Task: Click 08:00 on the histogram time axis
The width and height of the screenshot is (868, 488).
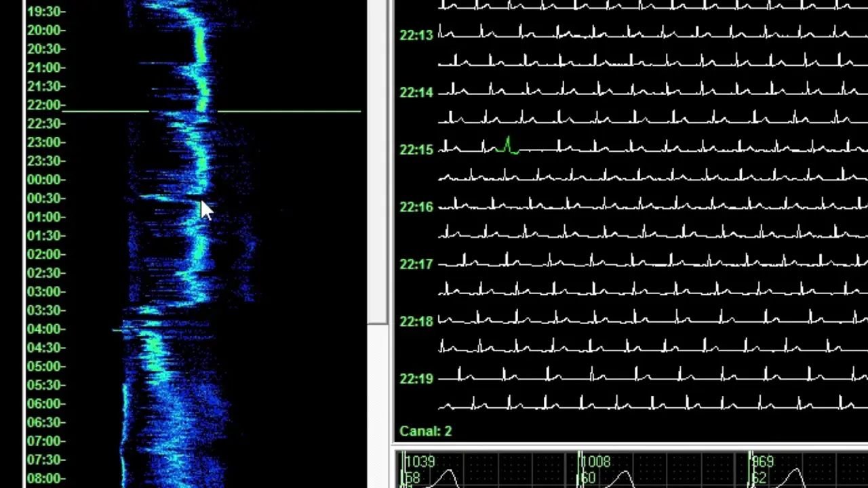Action: pos(46,479)
